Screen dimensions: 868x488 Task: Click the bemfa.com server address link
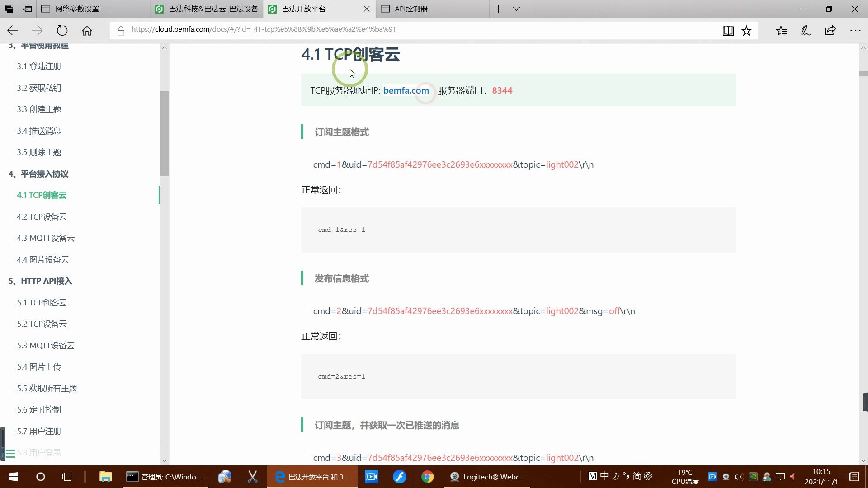click(406, 90)
